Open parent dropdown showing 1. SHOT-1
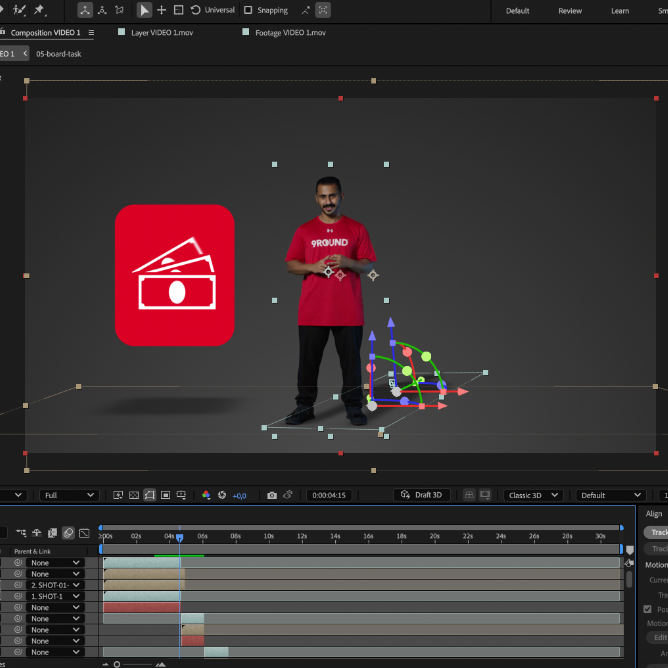This screenshot has width=668, height=668. click(55, 596)
